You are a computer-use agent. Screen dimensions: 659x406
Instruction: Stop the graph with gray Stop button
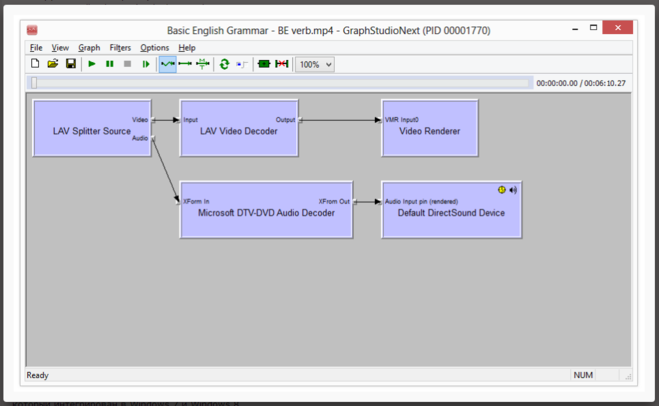tap(127, 64)
